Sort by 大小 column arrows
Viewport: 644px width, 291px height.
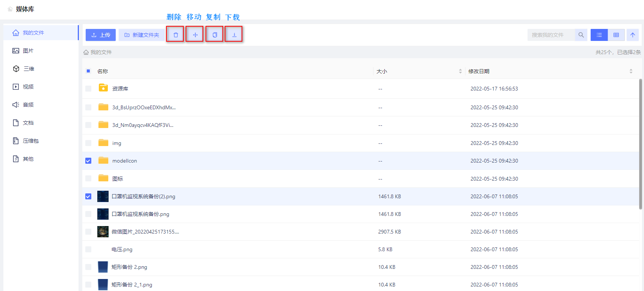coord(460,71)
